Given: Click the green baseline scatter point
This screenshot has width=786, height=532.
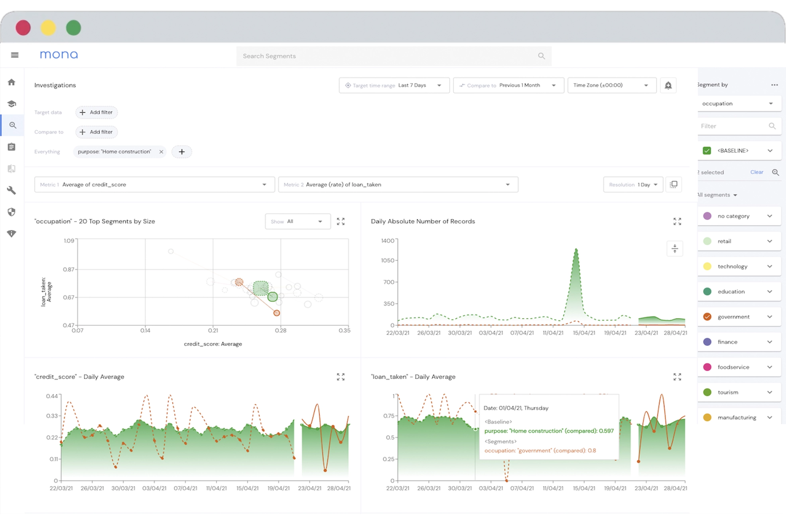Looking at the screenshot, I should [272, 296].
